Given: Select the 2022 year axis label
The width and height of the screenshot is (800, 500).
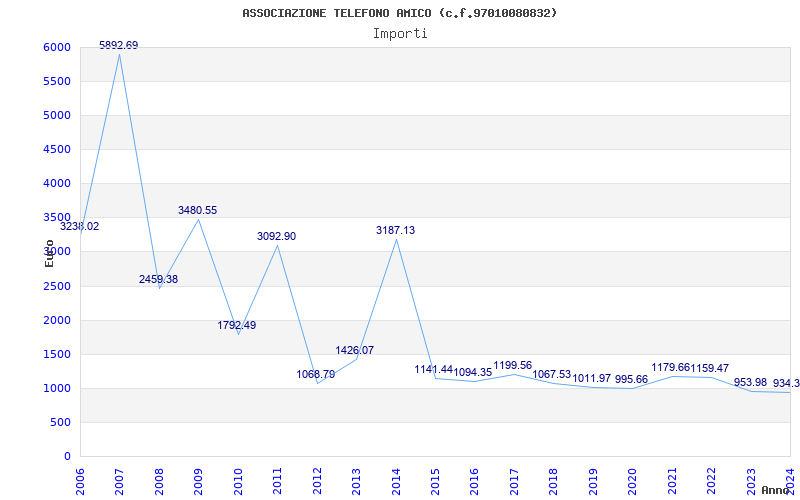Looking at the screenshot, I should click(711, 481).
